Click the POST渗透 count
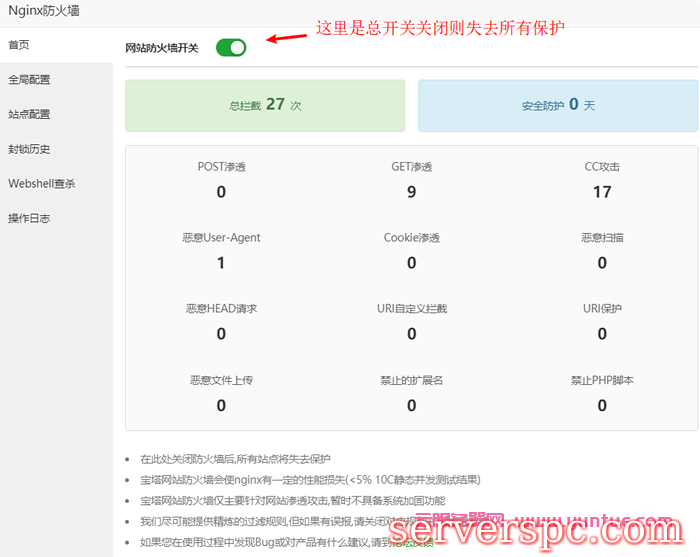This screenshot has height=557, width=700. 221,192
